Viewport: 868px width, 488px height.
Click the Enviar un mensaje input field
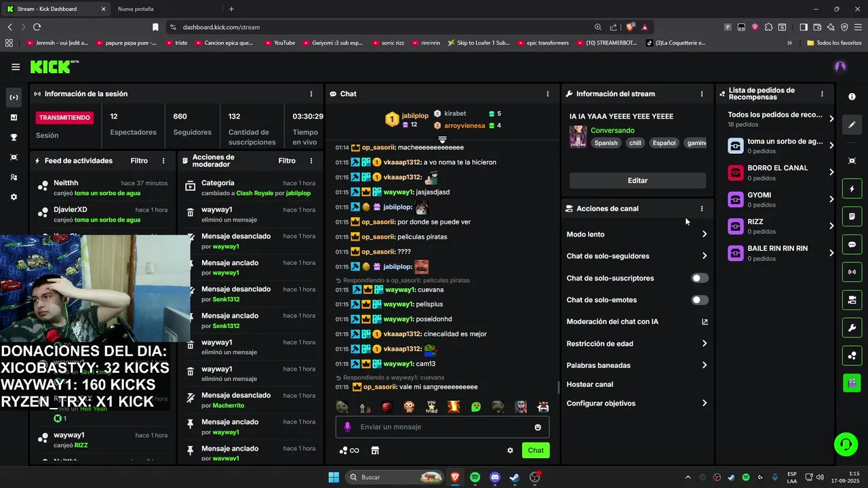pyautogui.click(x=442, y=427)
